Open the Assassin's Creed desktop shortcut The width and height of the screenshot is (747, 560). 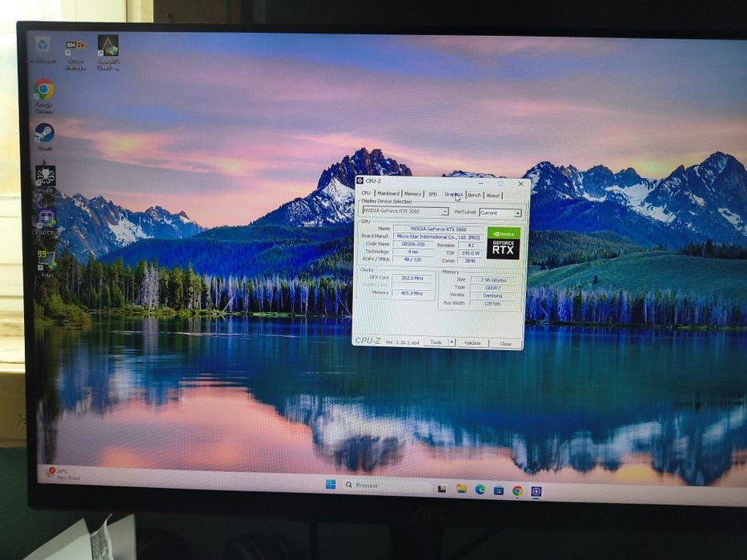coord(108,52)
